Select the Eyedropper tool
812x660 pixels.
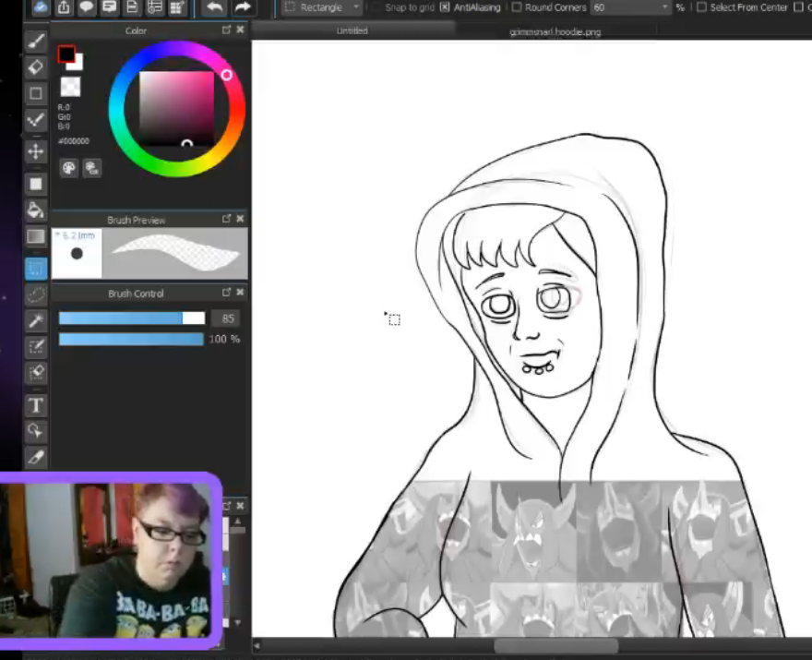coord(36,457)
